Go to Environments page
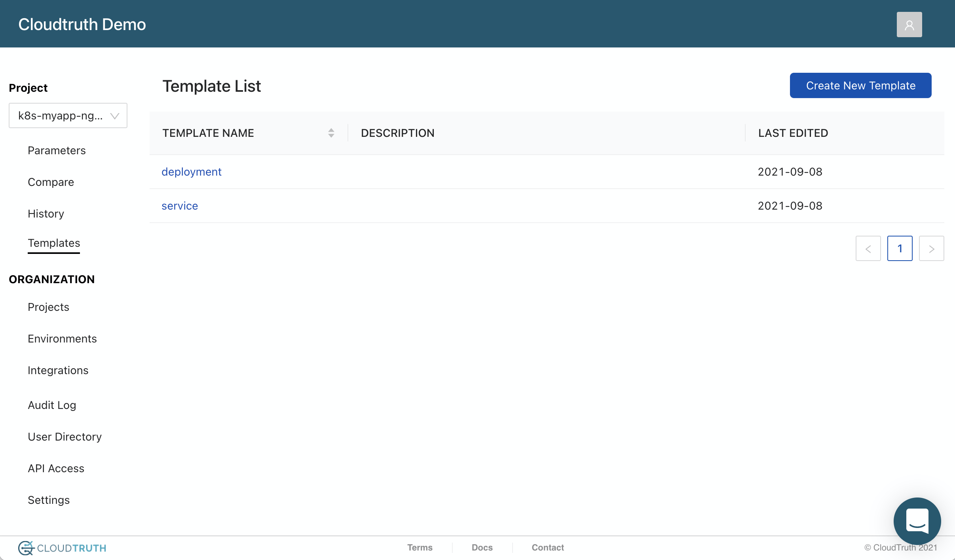The image size is (955, 560). (62, 339)
